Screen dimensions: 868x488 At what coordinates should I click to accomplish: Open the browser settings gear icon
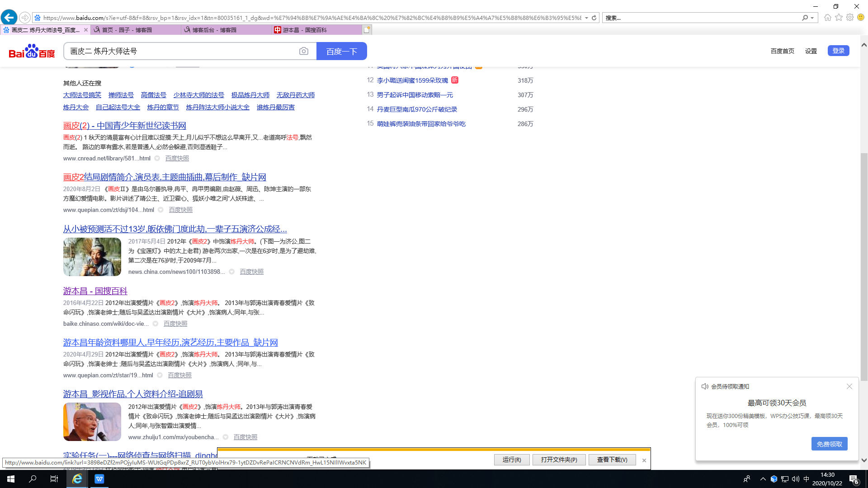(x=850, y=18)
